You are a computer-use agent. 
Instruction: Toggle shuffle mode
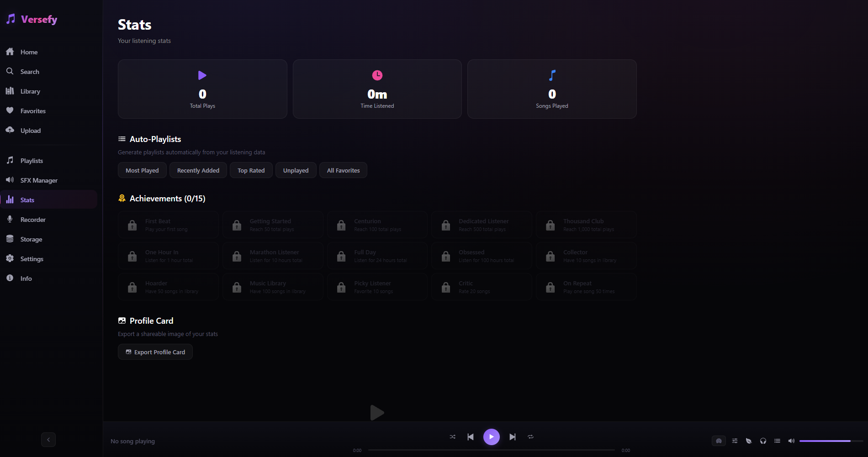[x=452, y=437]
